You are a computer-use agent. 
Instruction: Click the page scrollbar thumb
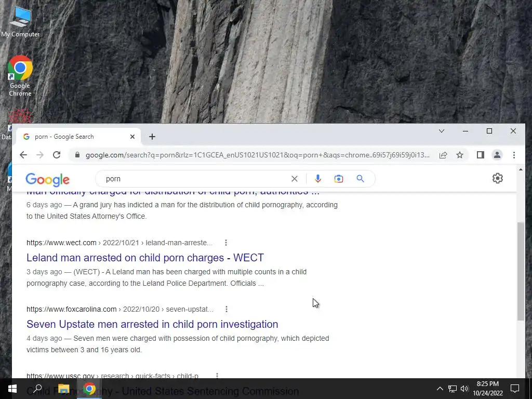[521, 271]
